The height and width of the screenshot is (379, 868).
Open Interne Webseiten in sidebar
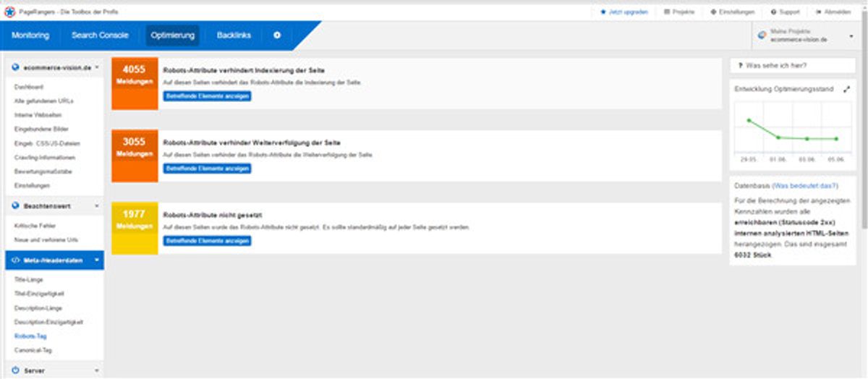coord(38,115)
